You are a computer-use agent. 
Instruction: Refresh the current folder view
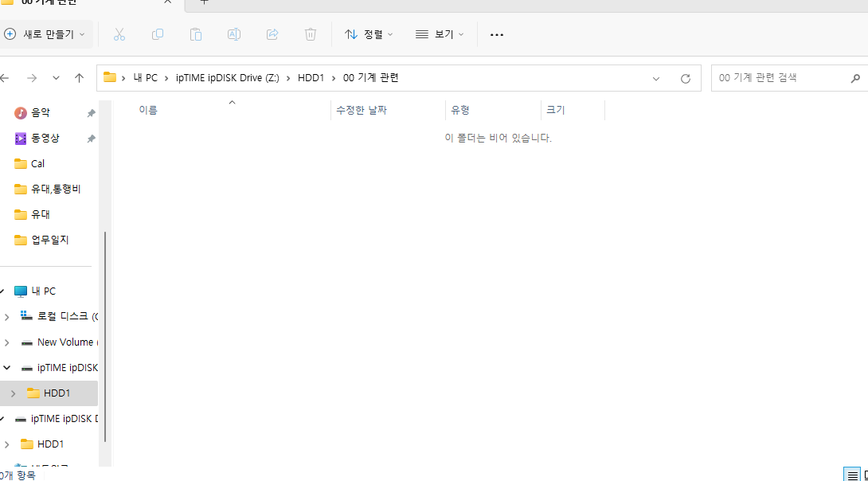pos(686,78)
